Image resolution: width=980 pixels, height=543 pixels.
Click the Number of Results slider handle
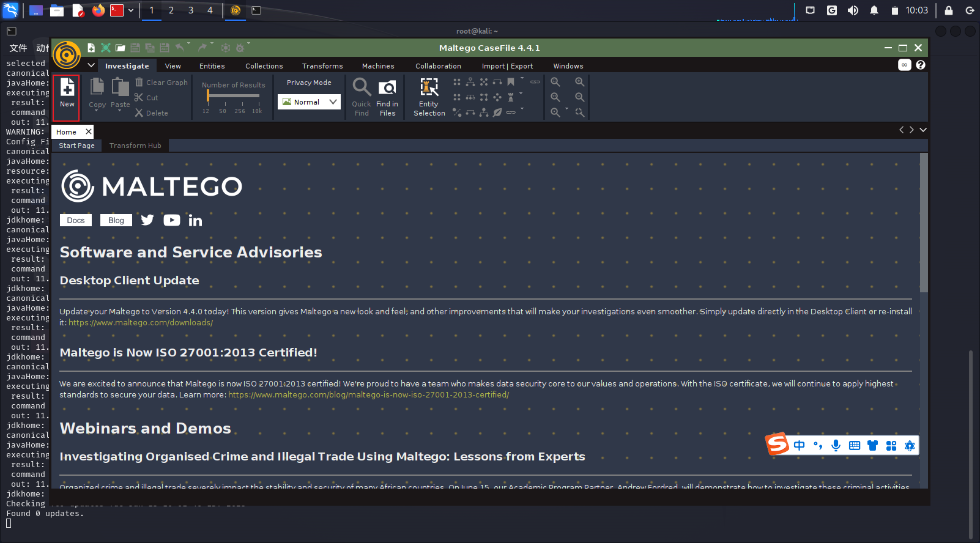(x=208, y=96)
